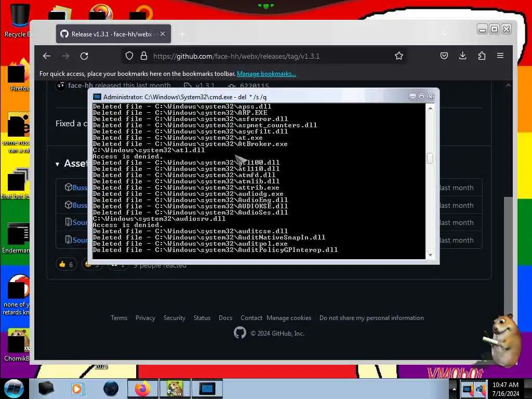
Task: Click the GitHub logo in the footer
Action: [x=240, y=333]
